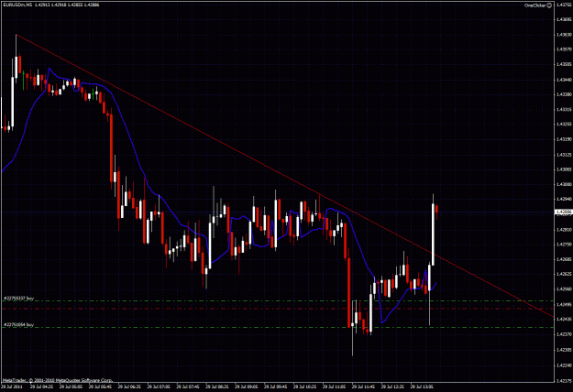Click the MetaTrader copyright text
Viewport: 573px width, 392px height.
(x=58, y=380)
